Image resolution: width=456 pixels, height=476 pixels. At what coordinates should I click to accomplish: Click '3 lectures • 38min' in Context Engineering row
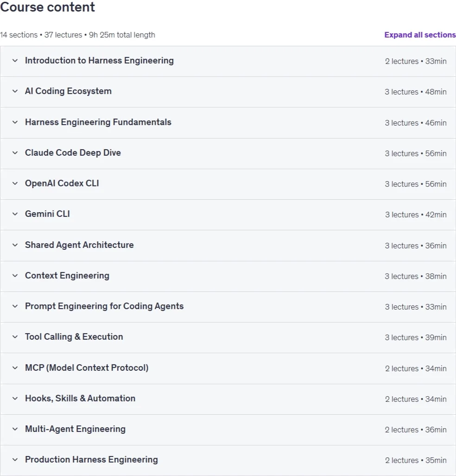pos(416,276)
